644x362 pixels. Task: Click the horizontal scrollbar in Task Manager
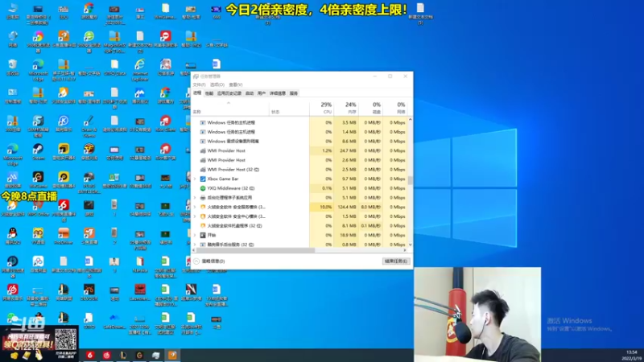pyautogui.click(x=255, y=250)
